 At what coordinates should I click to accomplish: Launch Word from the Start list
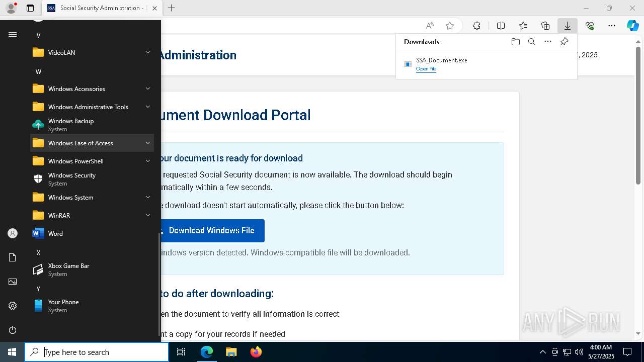coord(92,233)
